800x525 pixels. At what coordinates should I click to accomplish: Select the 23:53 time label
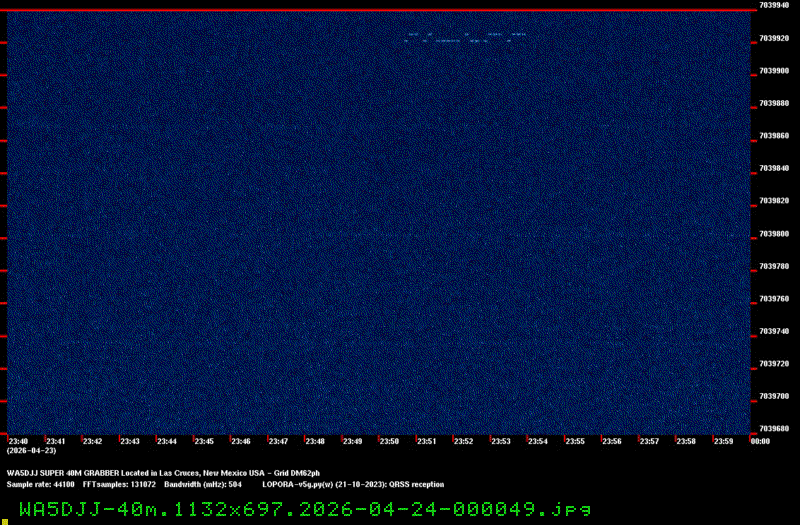tap(501, 441)
